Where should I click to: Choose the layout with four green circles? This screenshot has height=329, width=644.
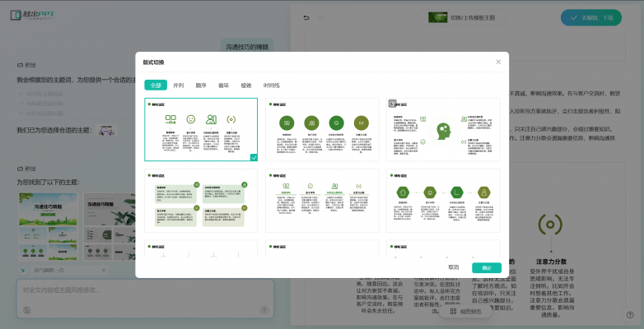click(322, 129)
